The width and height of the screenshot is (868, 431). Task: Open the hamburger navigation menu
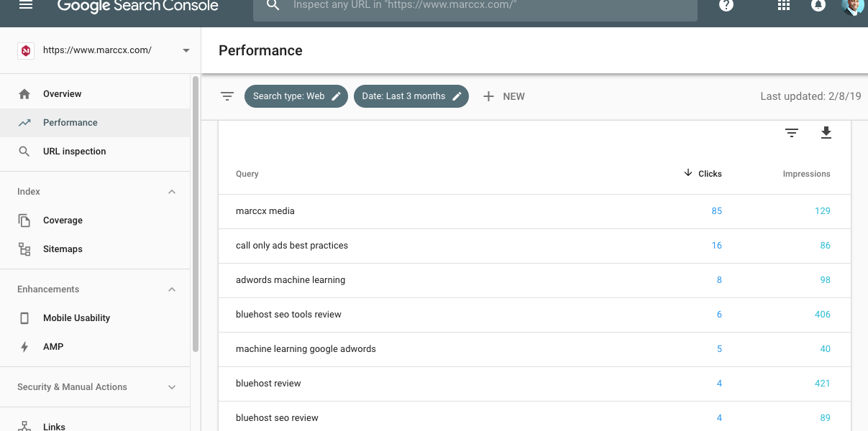pos(26,5)
